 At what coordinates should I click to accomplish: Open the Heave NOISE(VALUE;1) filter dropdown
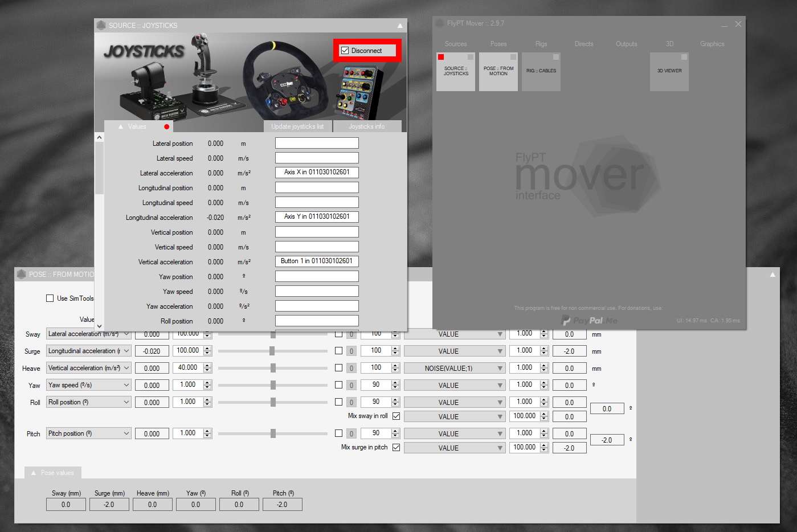(x=455, y=368)
